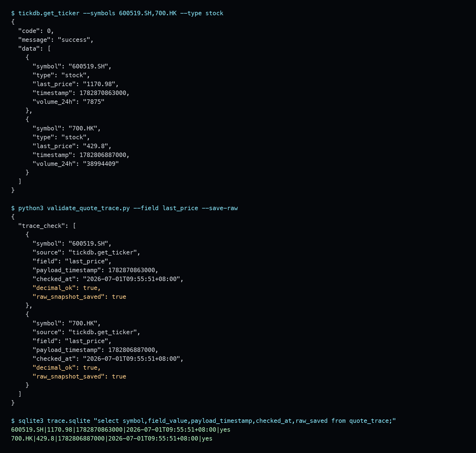Select the "code": 0 line
The image size is (476, 453).
coord(36,31)
